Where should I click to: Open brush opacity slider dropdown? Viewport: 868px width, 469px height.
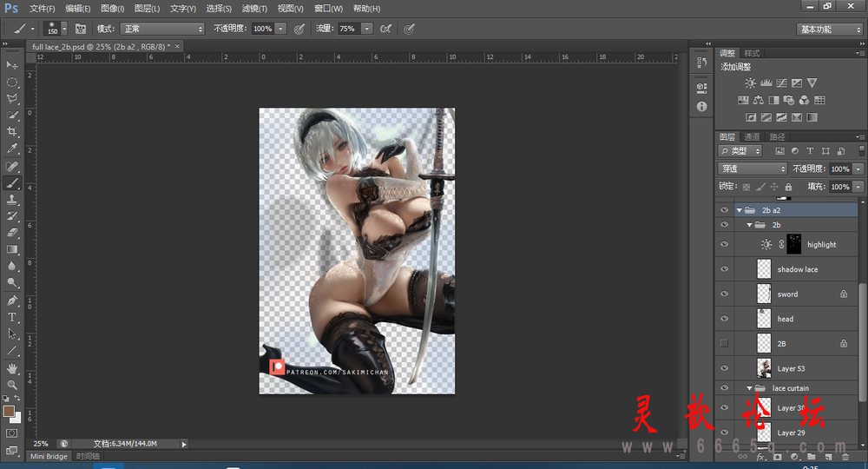coord(280,29)
